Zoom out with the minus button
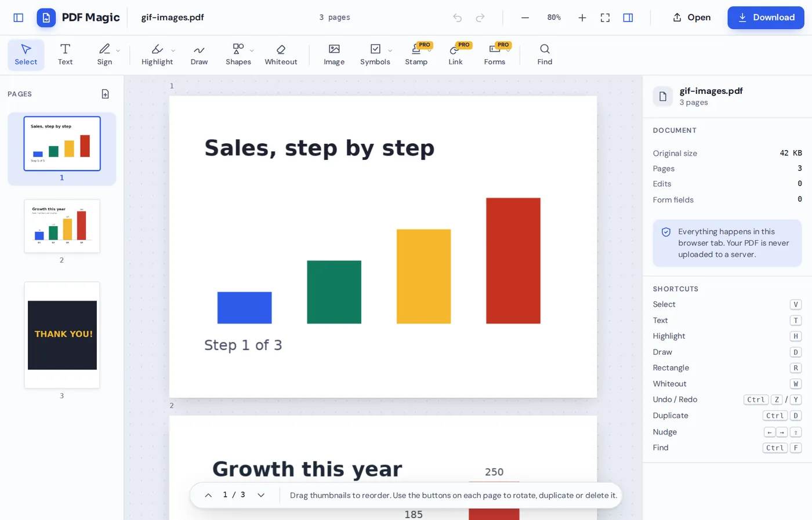812x520 pixels. [x=525, y=17]
